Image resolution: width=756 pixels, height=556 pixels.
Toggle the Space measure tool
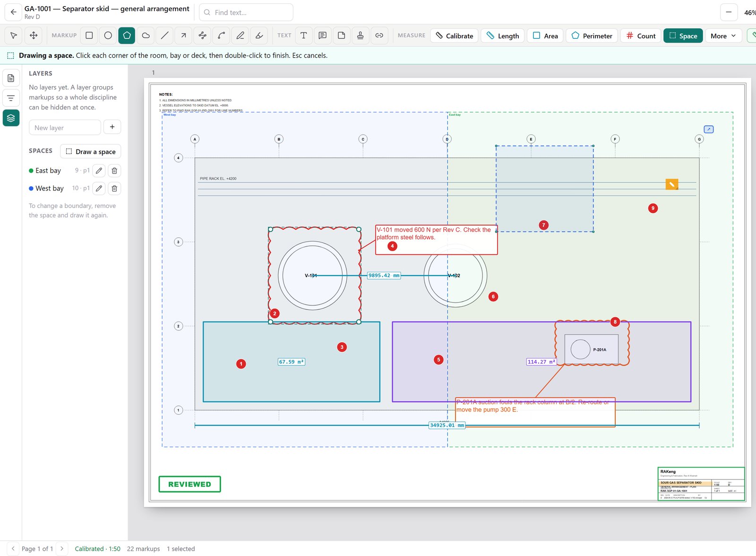[x=683, y=36]
